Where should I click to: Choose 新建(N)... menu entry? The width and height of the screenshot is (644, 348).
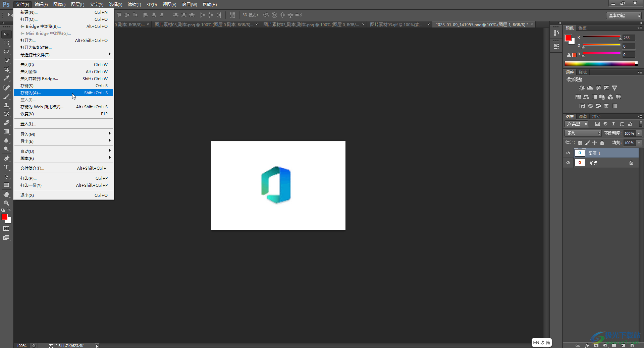click(64, 12)
